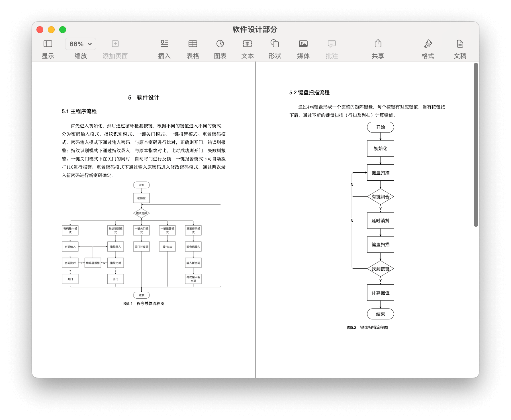511x420 pixels.
Task: Click the 拨打110 box
Action: [x=167, y=247]
